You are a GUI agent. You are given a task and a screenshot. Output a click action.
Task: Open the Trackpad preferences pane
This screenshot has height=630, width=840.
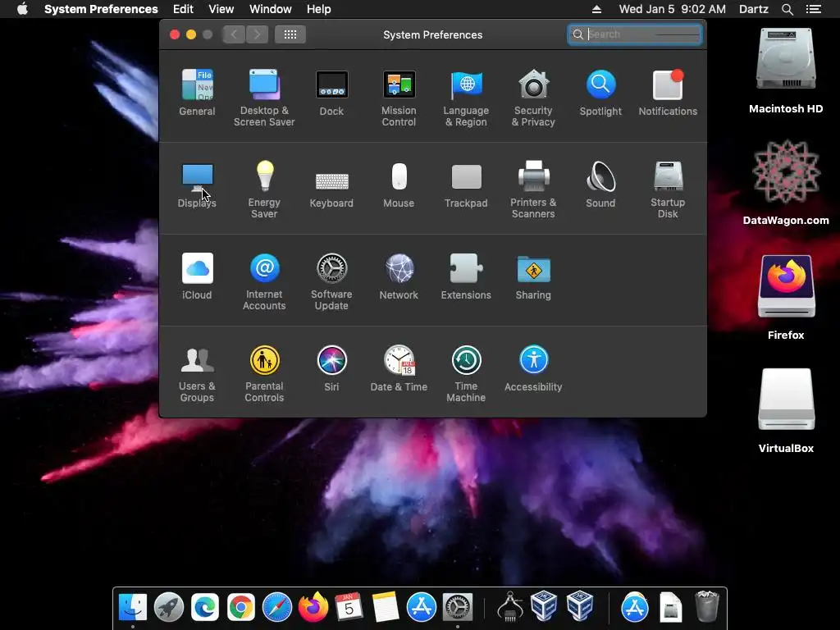point(466,185)
